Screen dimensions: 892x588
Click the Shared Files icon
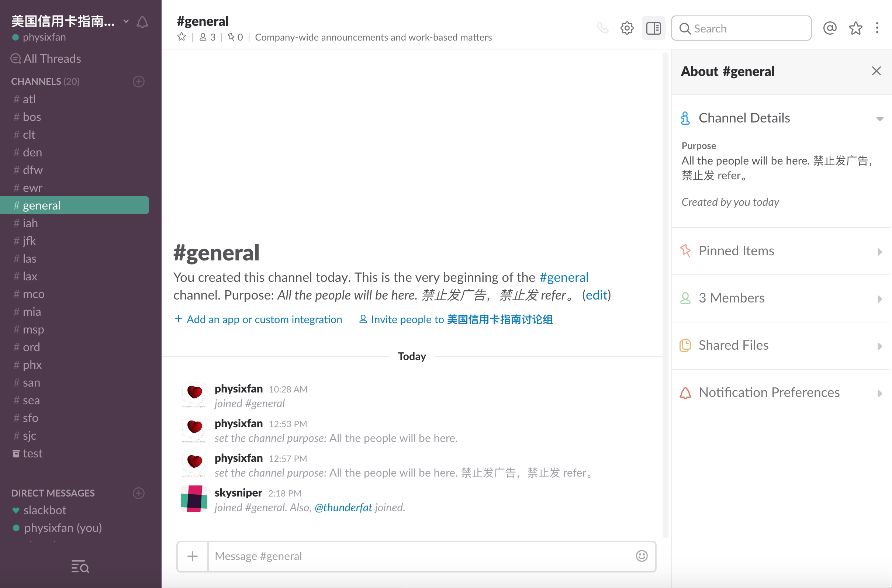click(x=685, y=345)
